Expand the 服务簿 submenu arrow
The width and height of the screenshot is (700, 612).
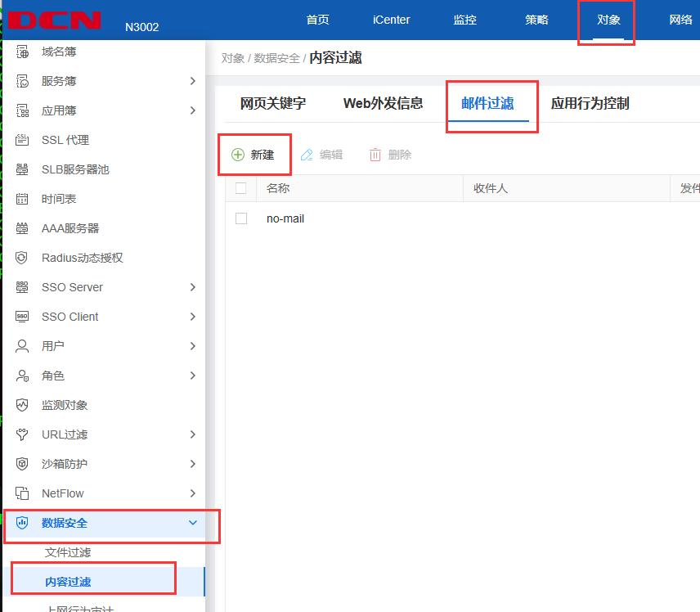(x=193, y=81)
